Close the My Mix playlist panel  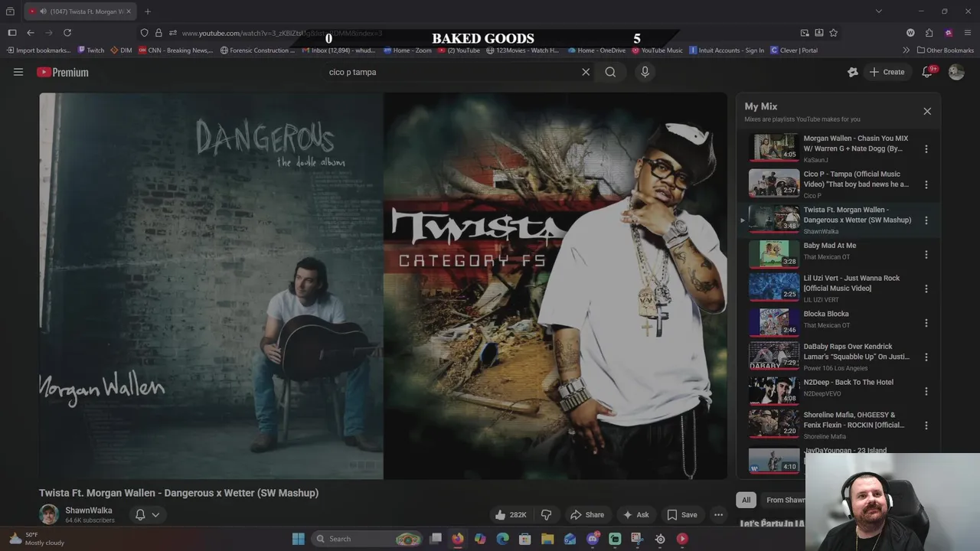tap(927, 111)
